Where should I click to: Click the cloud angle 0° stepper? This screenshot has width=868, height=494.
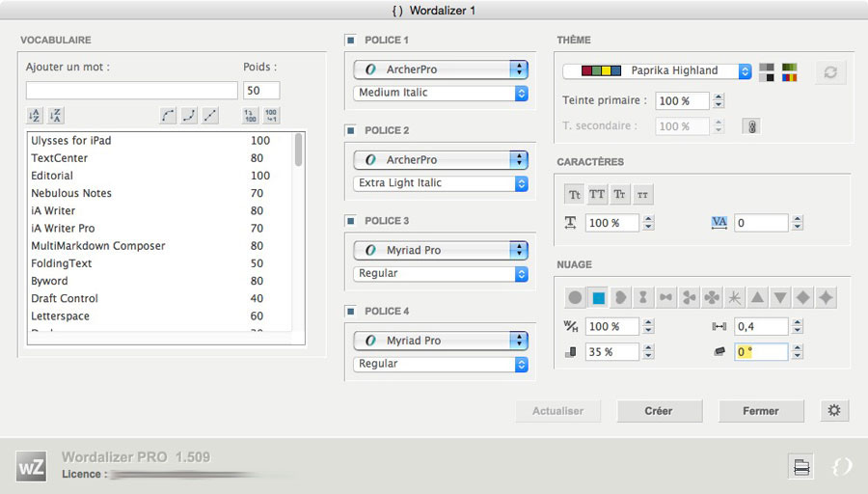click(x=798, y=351)
